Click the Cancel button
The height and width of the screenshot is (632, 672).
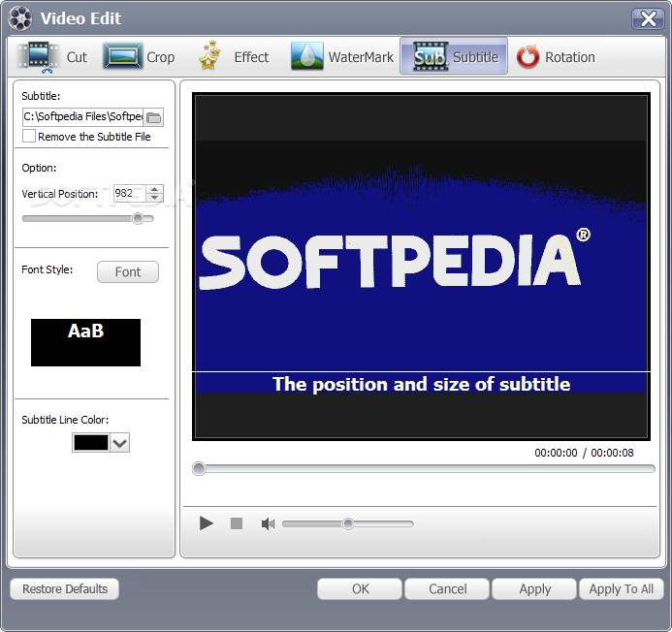pyautogui.click(x=447, y=589)
